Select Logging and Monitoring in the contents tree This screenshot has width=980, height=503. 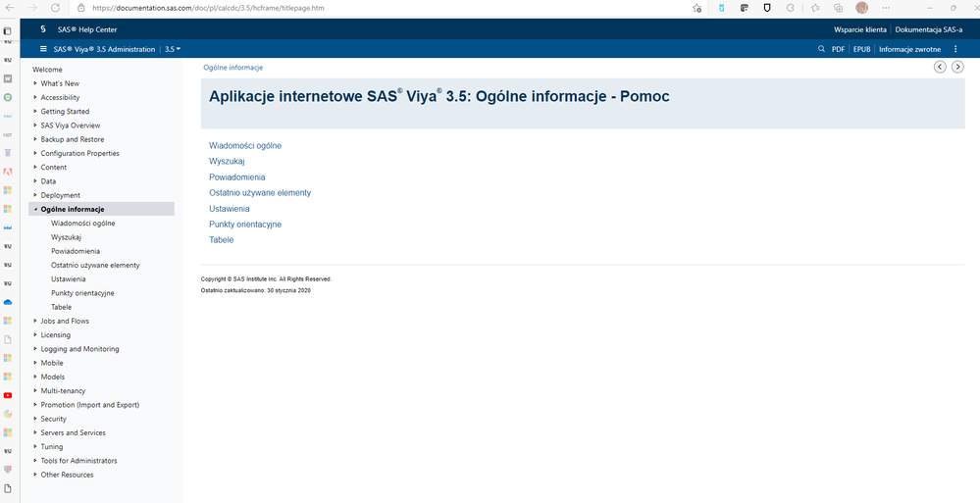click(x=80, y=349)
